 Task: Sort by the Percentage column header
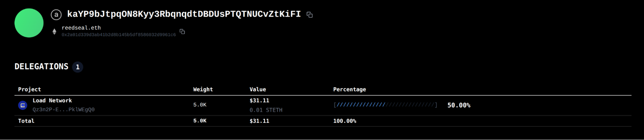tap(350, 89)
